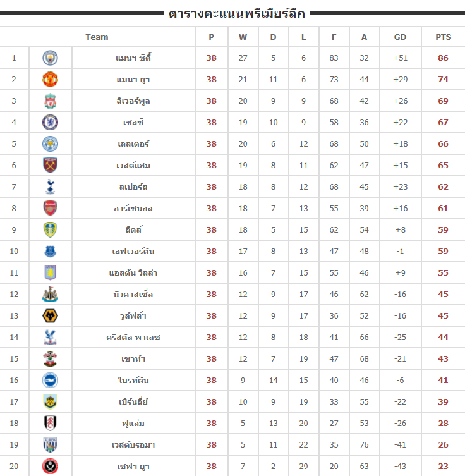Select the Newcastle United crest

50,295
